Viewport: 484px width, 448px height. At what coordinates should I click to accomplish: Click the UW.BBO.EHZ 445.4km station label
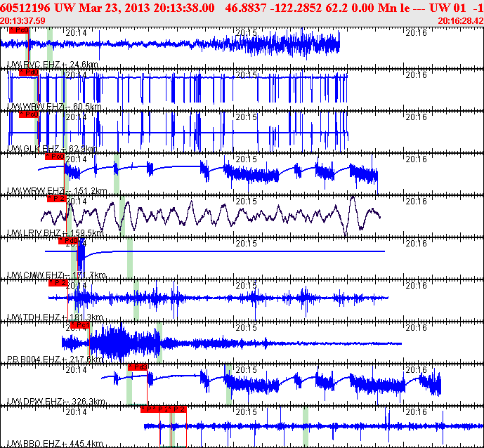pos(55,444)
